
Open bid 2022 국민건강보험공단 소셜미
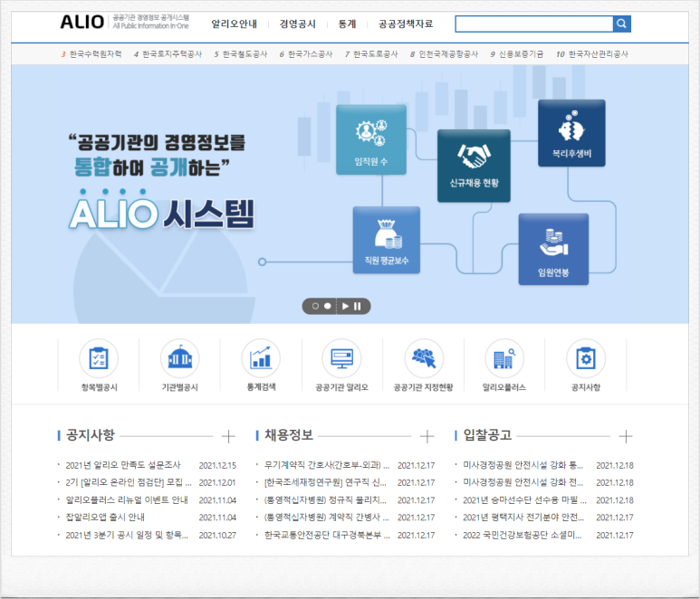pyautogui.click(x=523, y=535)
